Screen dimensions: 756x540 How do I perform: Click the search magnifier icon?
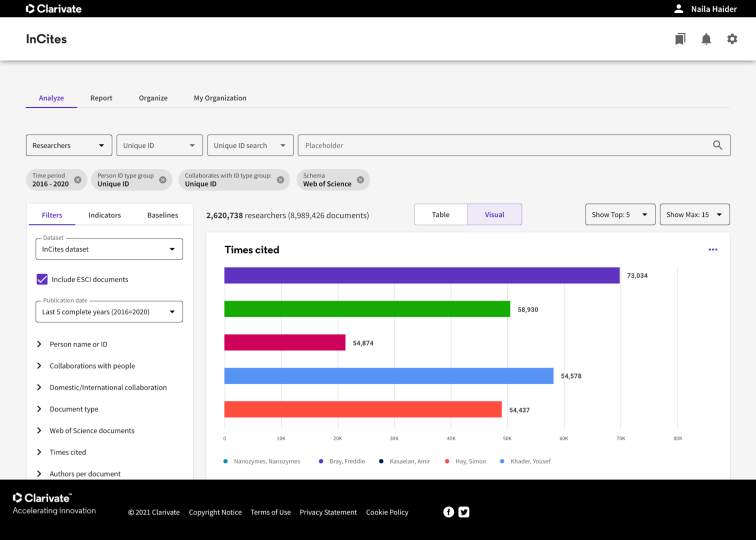tap(717, 145)
